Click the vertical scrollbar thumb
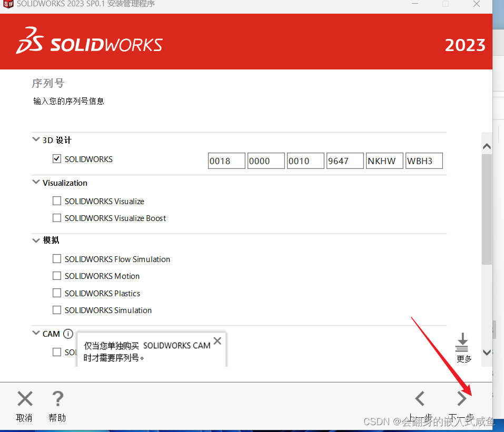Screen dimensions: 504x432 [487, 209]
